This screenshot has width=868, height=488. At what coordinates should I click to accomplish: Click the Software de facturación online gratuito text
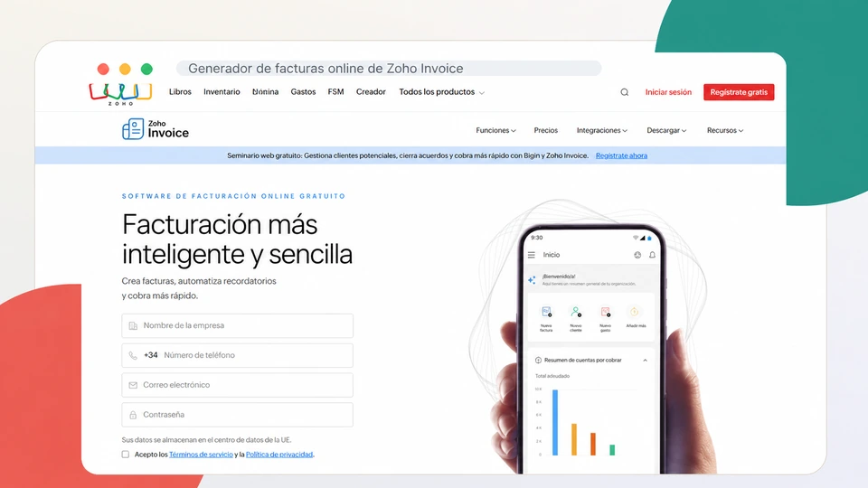pos(233,196)
